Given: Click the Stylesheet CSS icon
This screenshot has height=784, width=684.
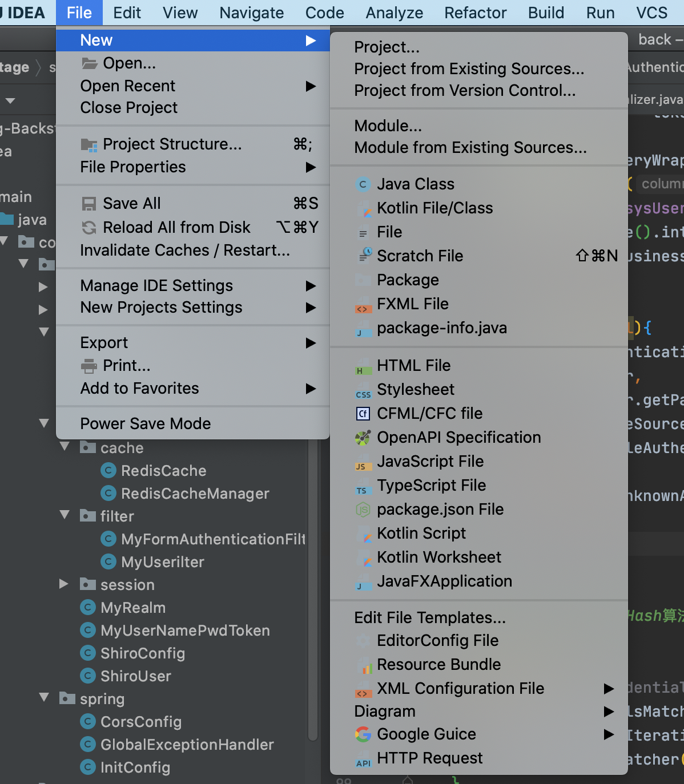Looking at the screenshot, I should (363, 393).
